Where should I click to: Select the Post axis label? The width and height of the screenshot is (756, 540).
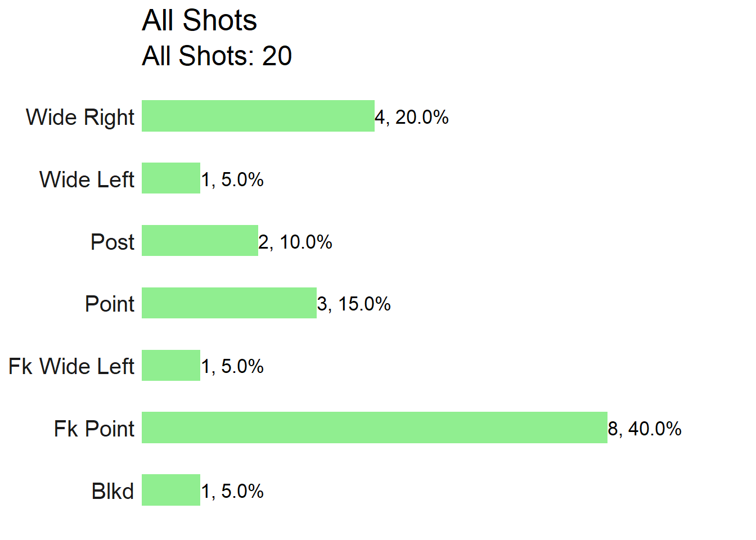112,242
